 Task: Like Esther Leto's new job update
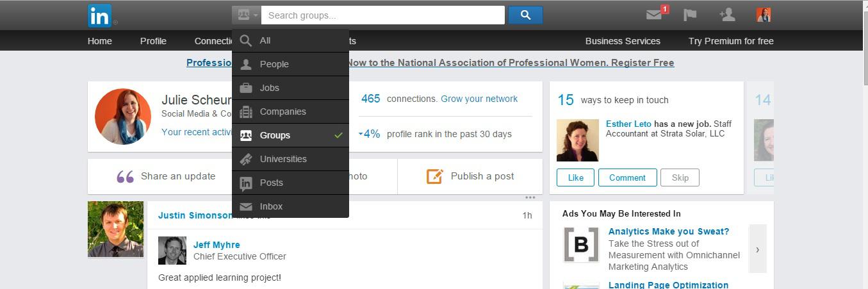pyautogui.click(x=575, y=178)
